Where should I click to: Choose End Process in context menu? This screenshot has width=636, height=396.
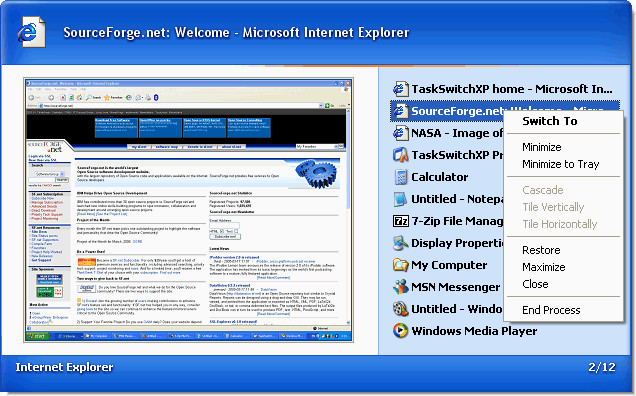point(551,310)
